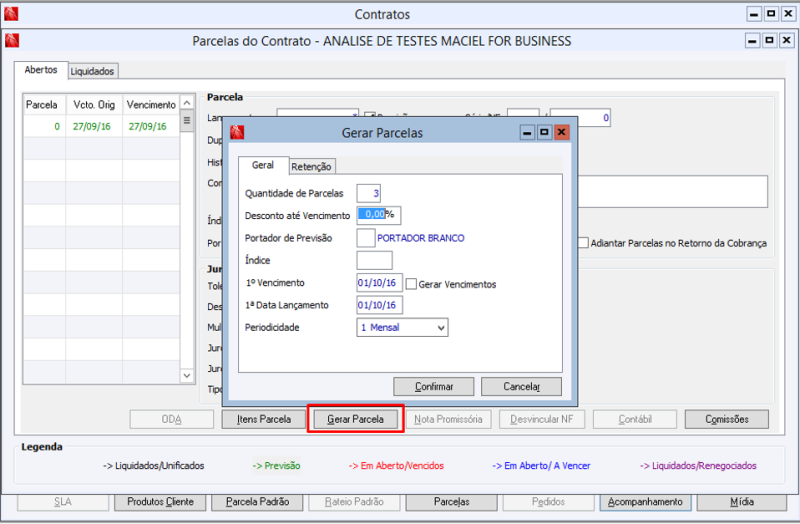The height and width of the screenshot is (524, 800).
Task: Click the 1ª Data Lançamento date field
Action: (380, 305)
